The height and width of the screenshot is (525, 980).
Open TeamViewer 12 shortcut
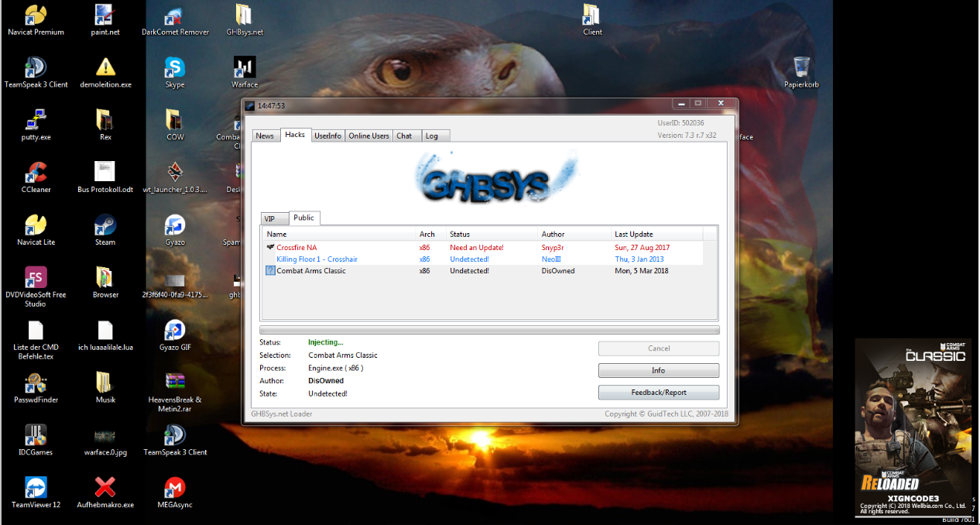tap(36, 493)
